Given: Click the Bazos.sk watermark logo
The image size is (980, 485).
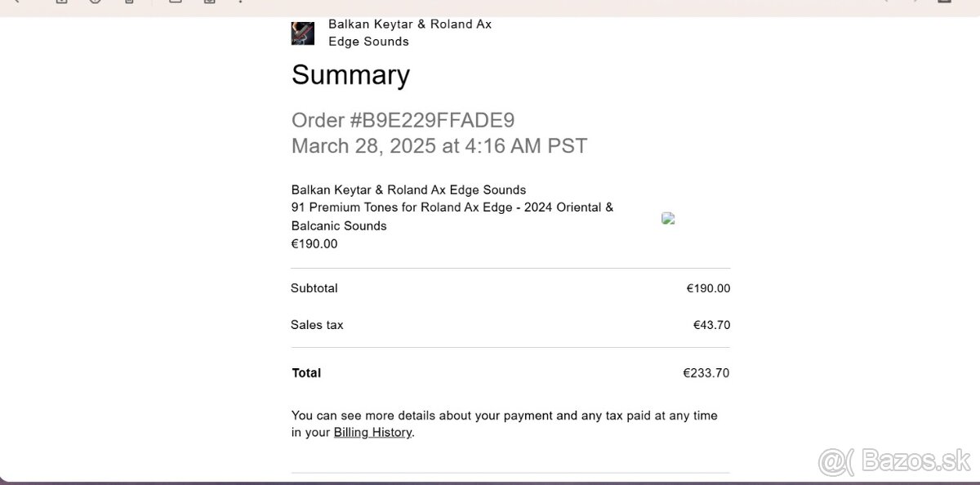Looking at the screenshot, I should coord(893,461).
